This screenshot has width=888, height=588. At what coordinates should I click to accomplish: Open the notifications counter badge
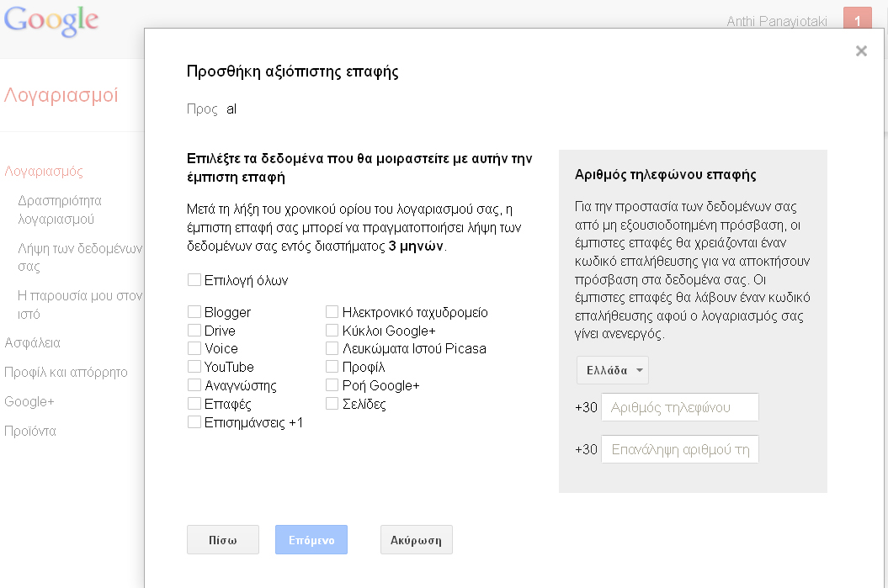pyautogui.click(x=857, y=20)
